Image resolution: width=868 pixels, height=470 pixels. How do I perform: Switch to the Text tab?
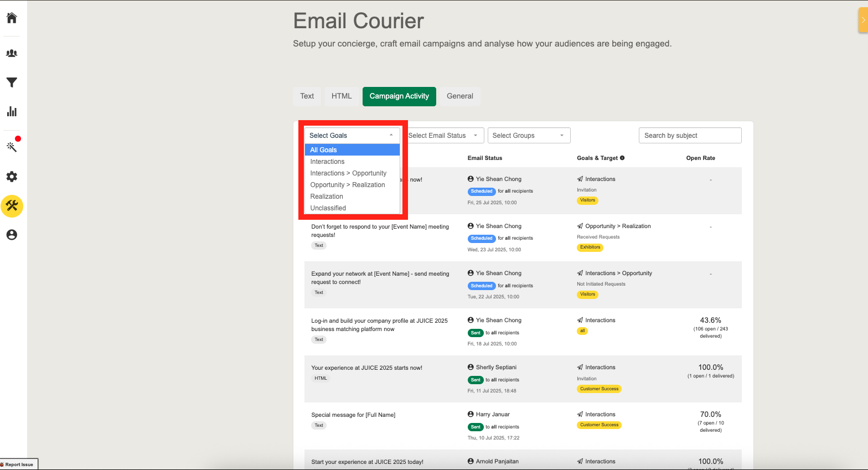[307, 96]
